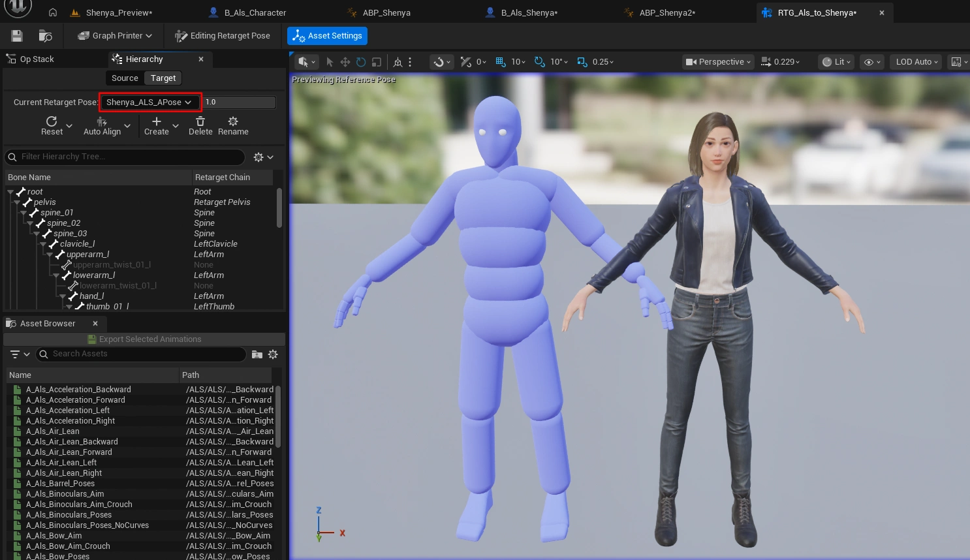Select the translate move tool in viewport
This screenshot has height=560, width=970.
[x=345, y=62]
